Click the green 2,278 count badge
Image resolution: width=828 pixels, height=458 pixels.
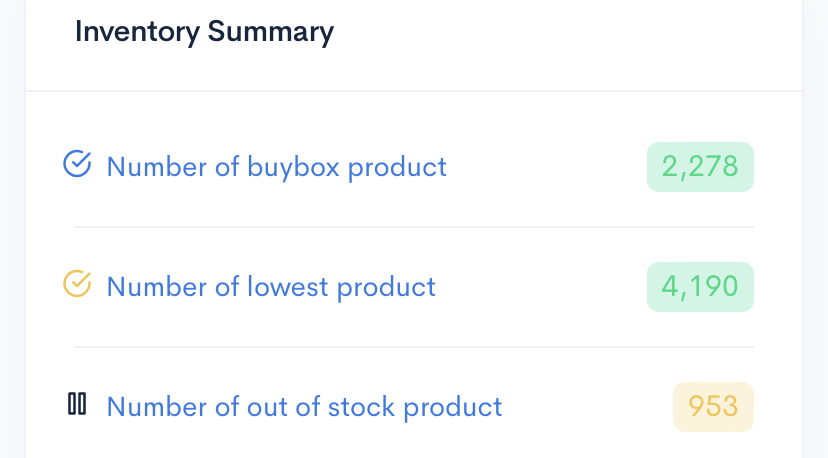click(700, 167)
